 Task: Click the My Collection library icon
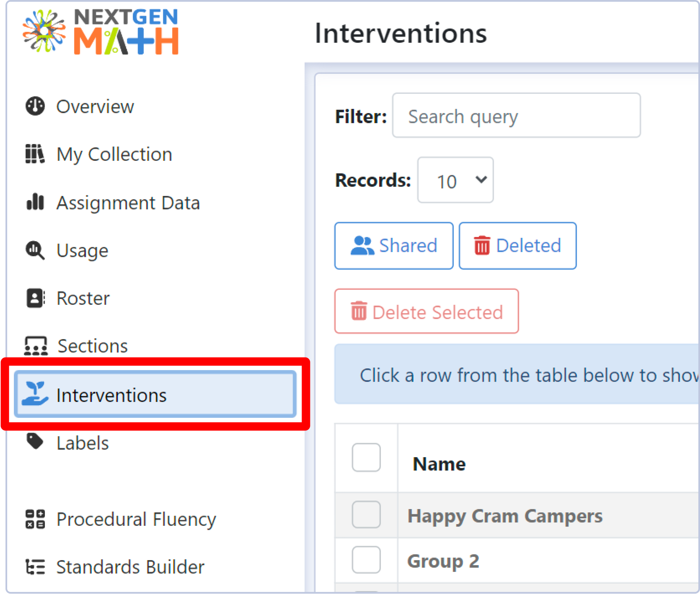(x=36, y=154)
